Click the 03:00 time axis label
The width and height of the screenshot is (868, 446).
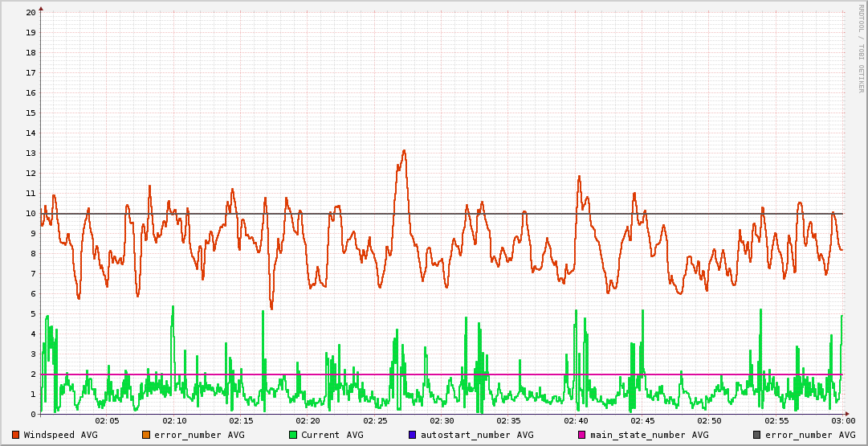(x=842, y=420)
